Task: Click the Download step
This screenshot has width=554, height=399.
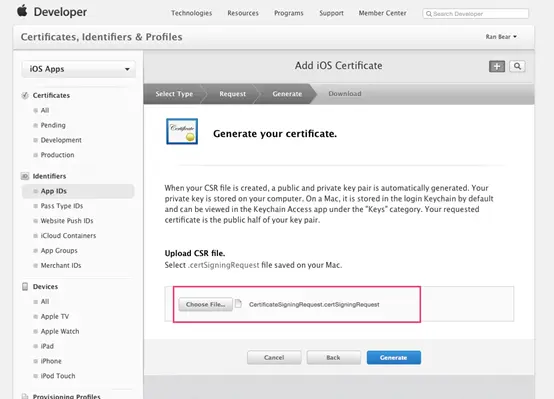Action: pos(345,94)
